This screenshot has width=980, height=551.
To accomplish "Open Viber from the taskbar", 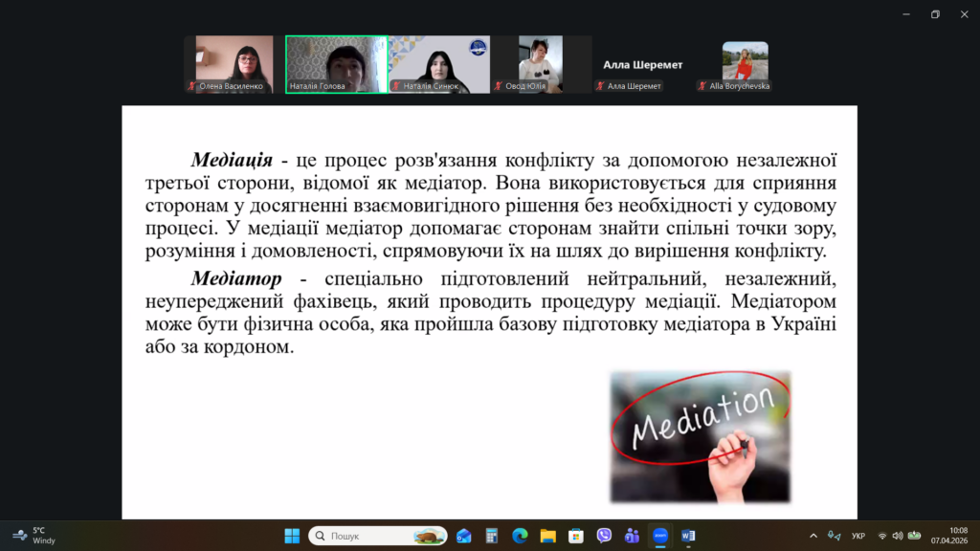I will (x=604, y=536).
